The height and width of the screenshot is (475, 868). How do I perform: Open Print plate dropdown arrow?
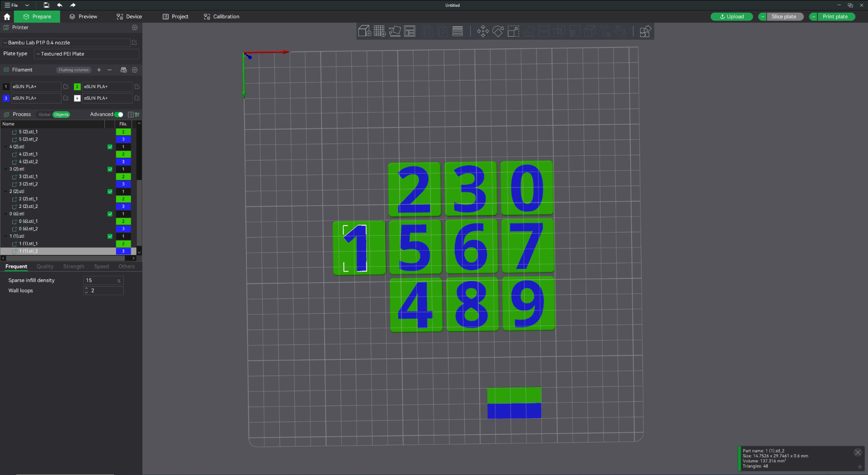pyautogui.click(x=813, y=17)
